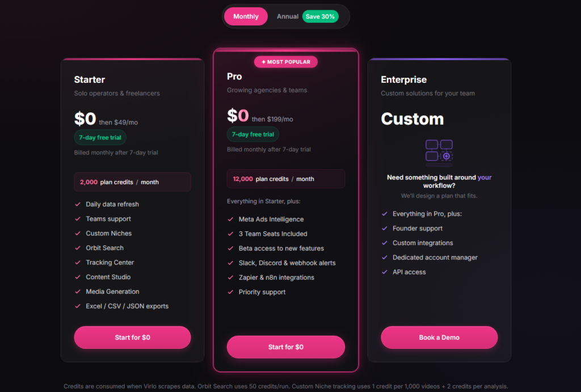Switch billing to Monthly
The image size is (581, 392).
click(246, 16)
